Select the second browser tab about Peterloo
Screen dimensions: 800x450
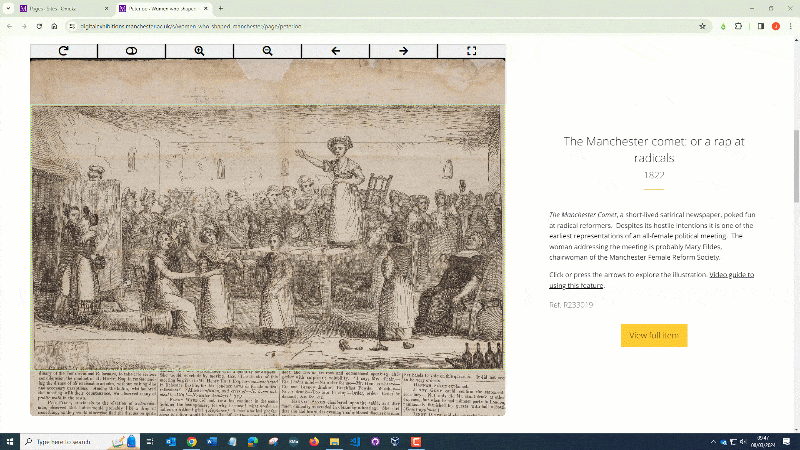[x=164, y=9]
